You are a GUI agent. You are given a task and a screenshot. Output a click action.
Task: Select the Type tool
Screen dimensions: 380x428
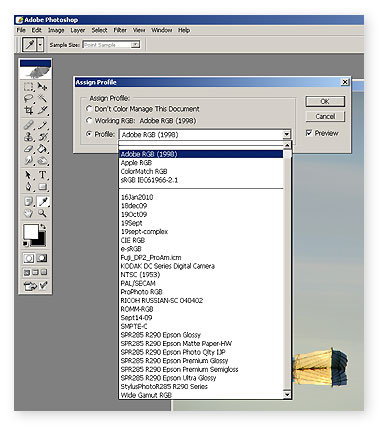click(42, 175)
